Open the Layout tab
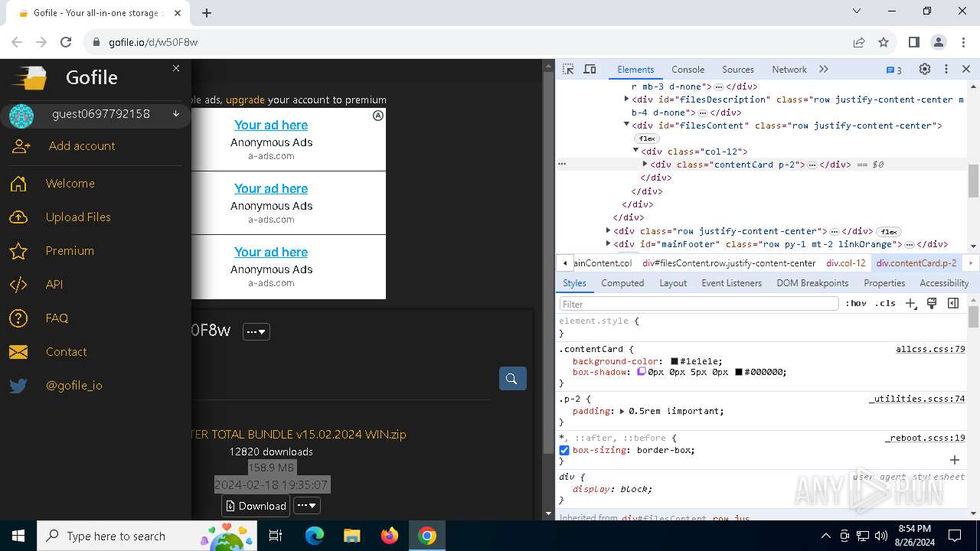This screenshot has height=551, width=980. pos(673,283)
